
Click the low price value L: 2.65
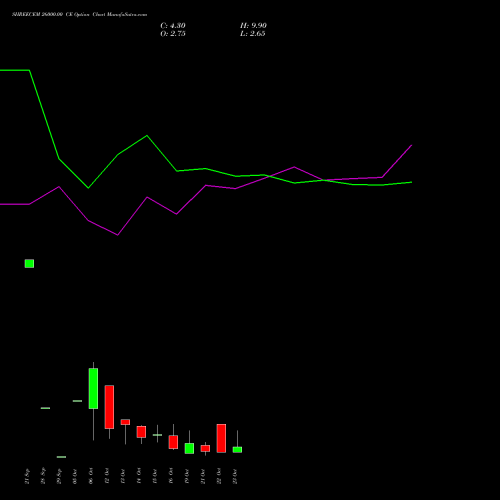coord(253,34)
